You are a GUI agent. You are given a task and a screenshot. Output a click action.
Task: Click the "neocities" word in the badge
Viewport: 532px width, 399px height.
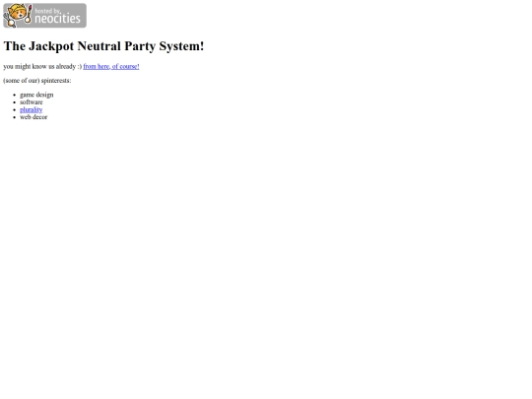58,19
